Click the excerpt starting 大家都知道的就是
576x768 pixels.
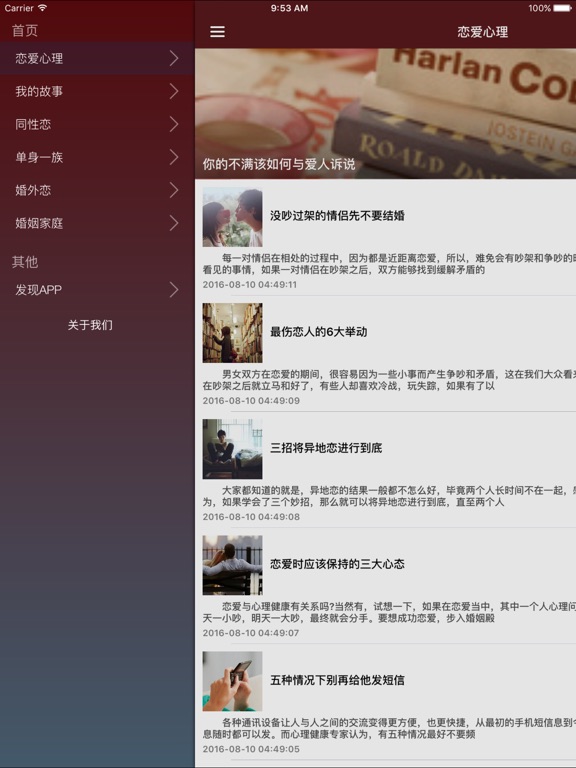[389, 496]
